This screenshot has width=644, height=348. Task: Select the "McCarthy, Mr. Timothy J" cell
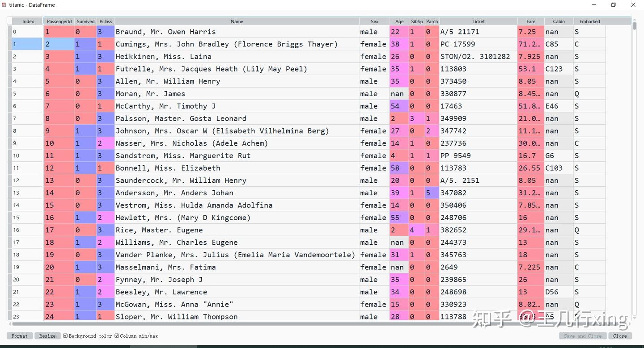[x=237, y=106]
